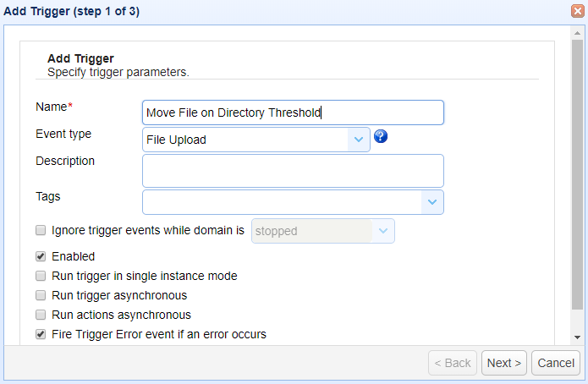Expand the Tags dropdown arrow
Image resolution: width=588 pixels, height=384 pixels.
click(432, 202)
